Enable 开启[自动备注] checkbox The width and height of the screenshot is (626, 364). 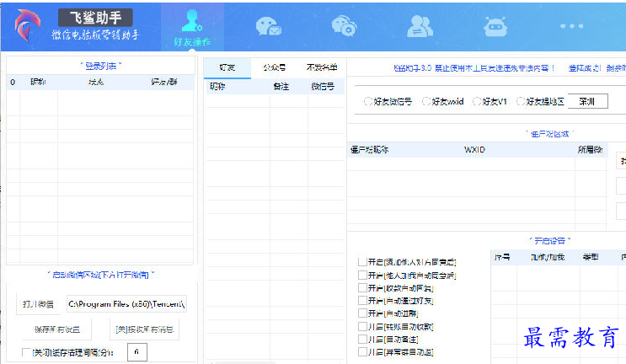[x=362, y=340]
